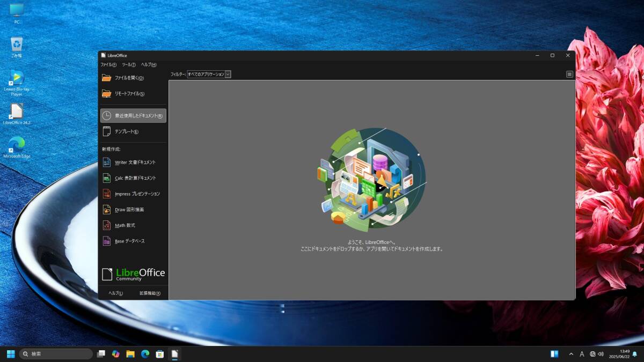The image size is (644, 362).
Task: Click the hamburger actions icon at top right
Action: click(569, 75)
